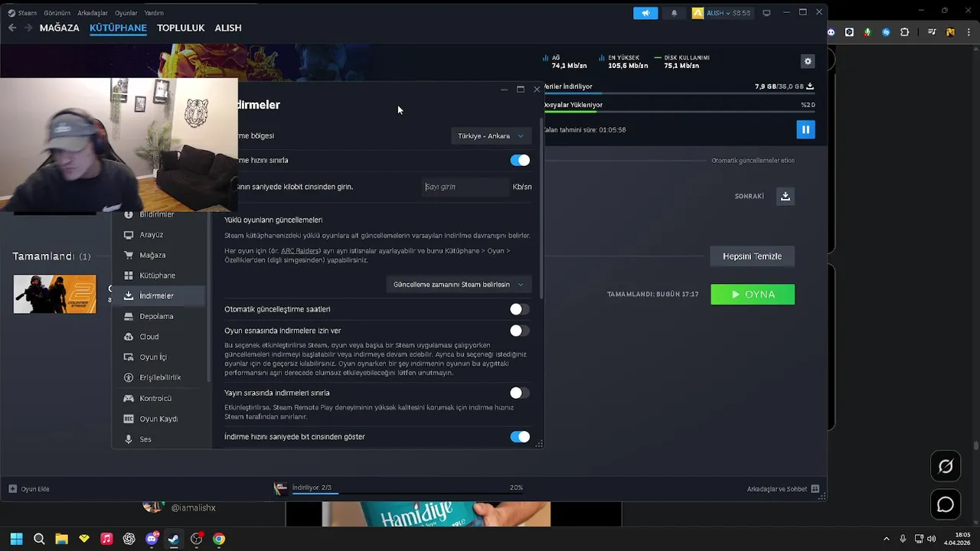The image size is (980, 551).
Task: Open Yardım menu
Action: (154, 13)
